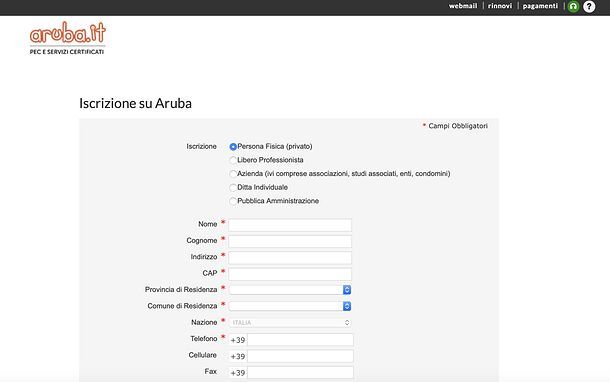Expand the Comune di Residenza dropdown
The height and width of the screenshot is (382, 610).
tap(290, 306)
